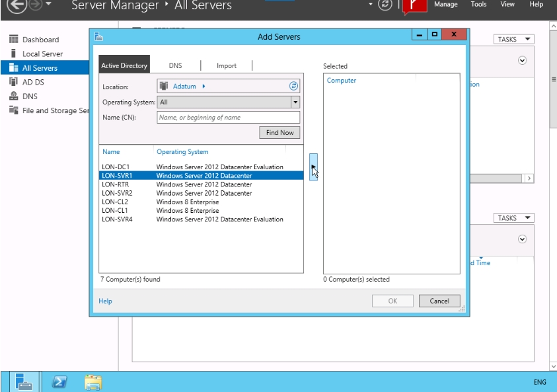The height and width of the screenshot is (392, 557).
Task: Select LON-RTR in the results list
Action: [x=201, y=184]
